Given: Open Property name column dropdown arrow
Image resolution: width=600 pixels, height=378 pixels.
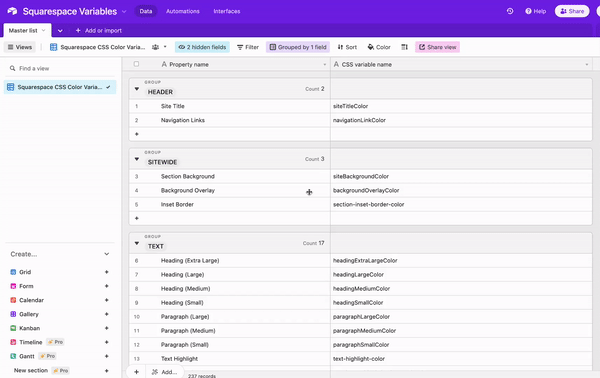Looking at the screenshot, I should (x=325, y=65).
